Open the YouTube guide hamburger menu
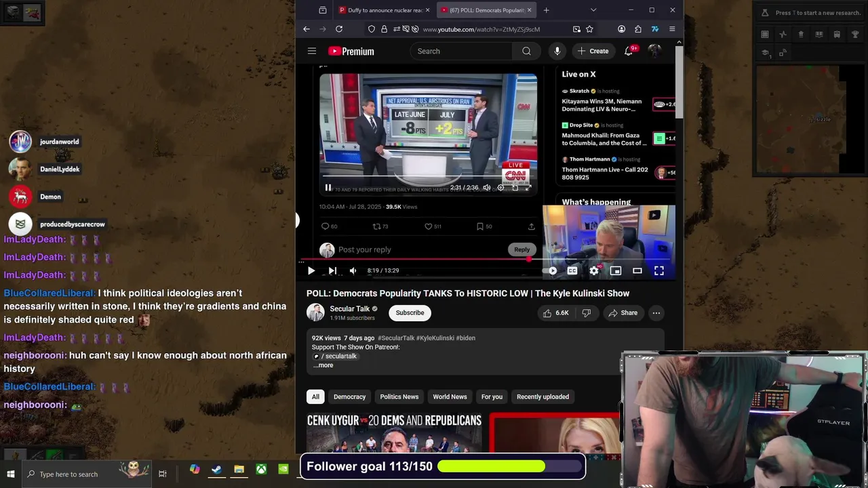The image size is (868, 488). 312,51
